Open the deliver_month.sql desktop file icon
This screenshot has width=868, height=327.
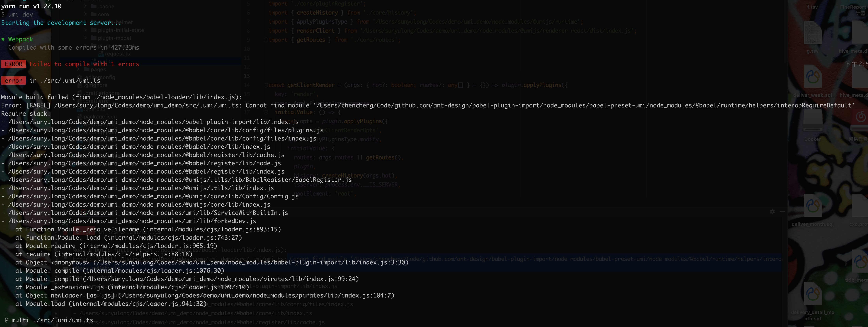[x=812, y=205]
